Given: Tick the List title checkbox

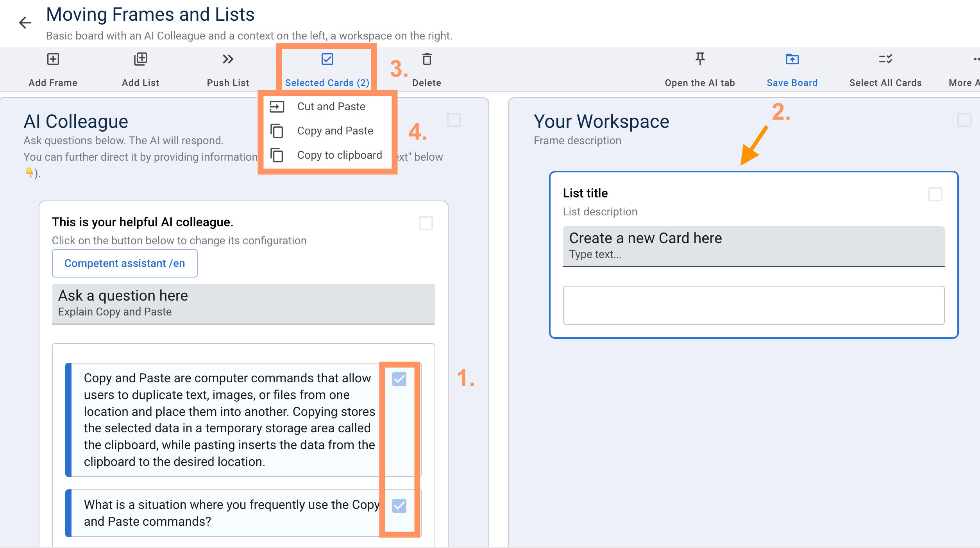Looking at the screenshot, I should click(935, 194).
